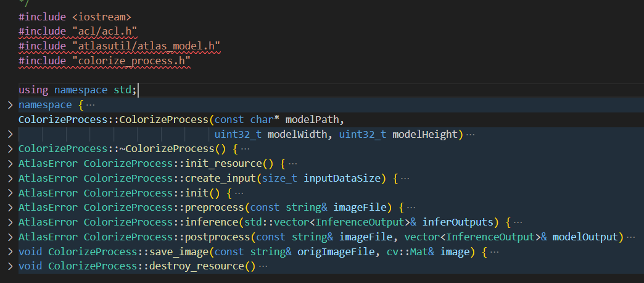Expand the destroy_resource function fold
The height and width of the screenshot is (283, 644).
point(10,266)
